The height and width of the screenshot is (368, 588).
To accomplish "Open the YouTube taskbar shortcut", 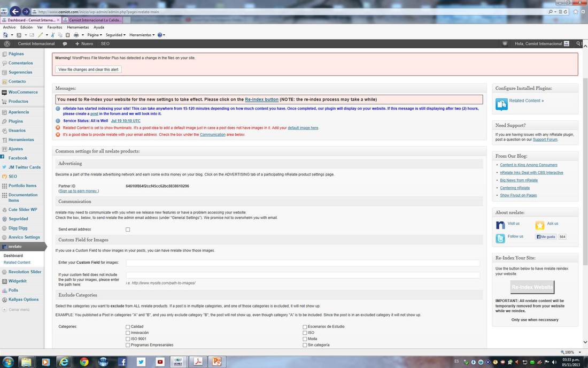I will click(160, 362).
